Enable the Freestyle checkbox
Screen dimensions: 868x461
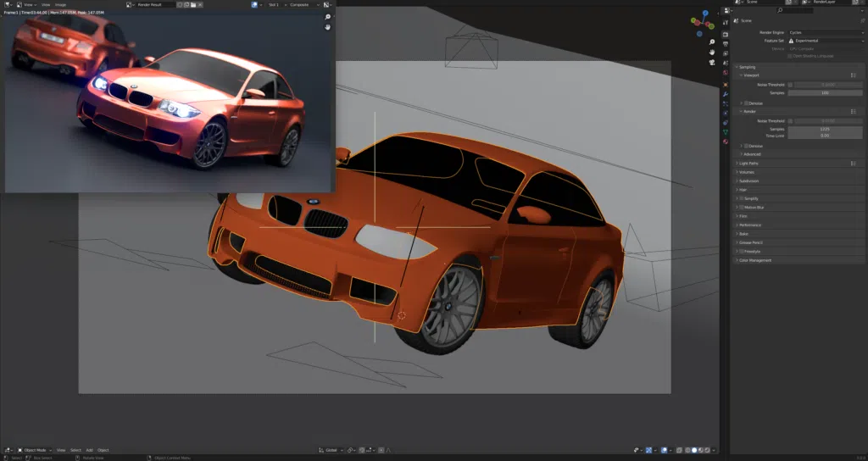pyautogui.click(x=742, y=252)
